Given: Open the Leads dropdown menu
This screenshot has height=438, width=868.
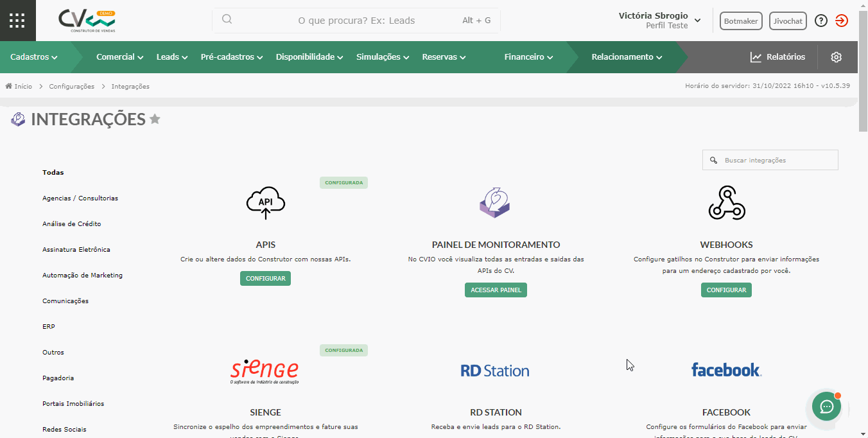Looking at the screenshot, I should click(172, 57).
